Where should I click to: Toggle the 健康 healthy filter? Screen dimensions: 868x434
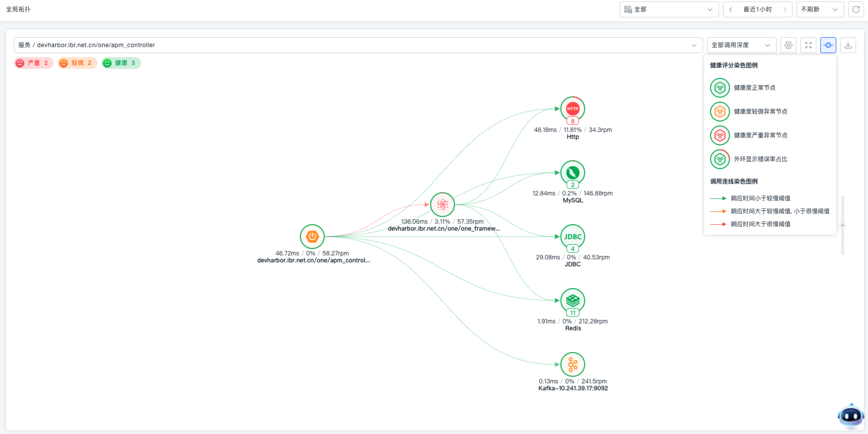pyautogui.click(x=121, y=63)
